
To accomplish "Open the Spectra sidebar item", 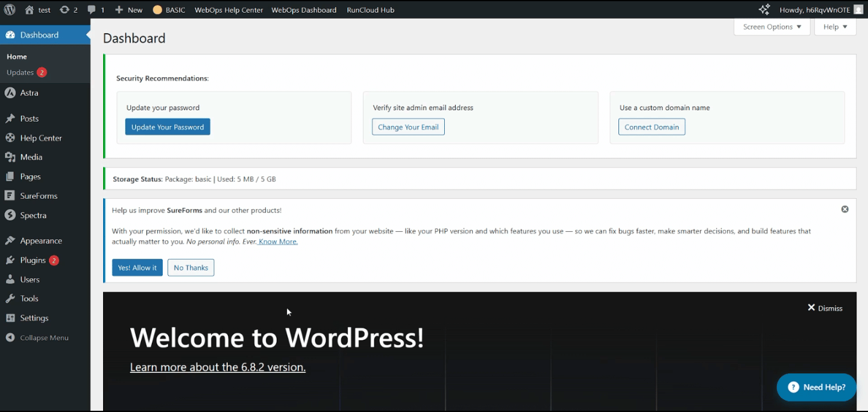I will coord(33,215).
